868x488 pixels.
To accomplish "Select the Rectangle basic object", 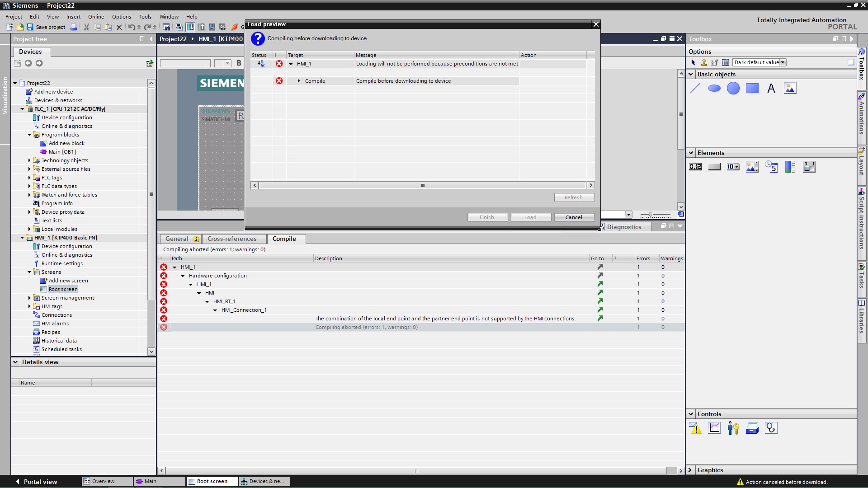I will click(x=752, y=89).
